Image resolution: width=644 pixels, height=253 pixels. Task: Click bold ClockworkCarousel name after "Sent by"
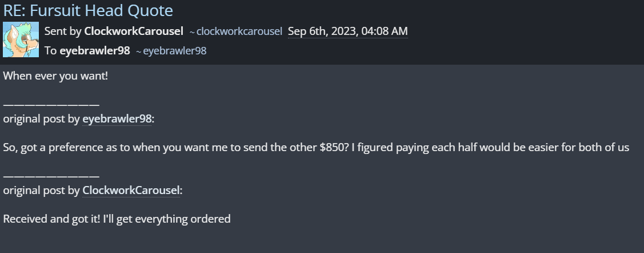click(x=133, y=31)
